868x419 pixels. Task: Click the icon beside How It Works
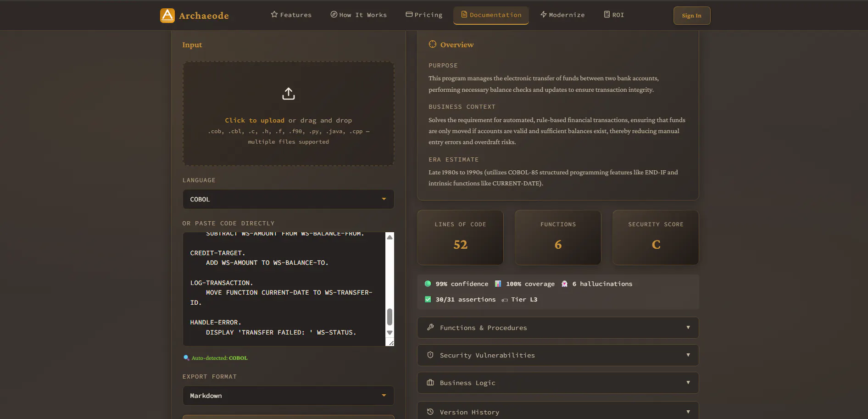tap(334, 15)
